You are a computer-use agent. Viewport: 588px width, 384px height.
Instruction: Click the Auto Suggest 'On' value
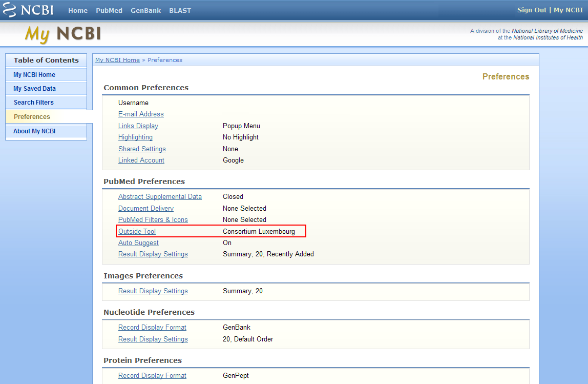[227, 243]
